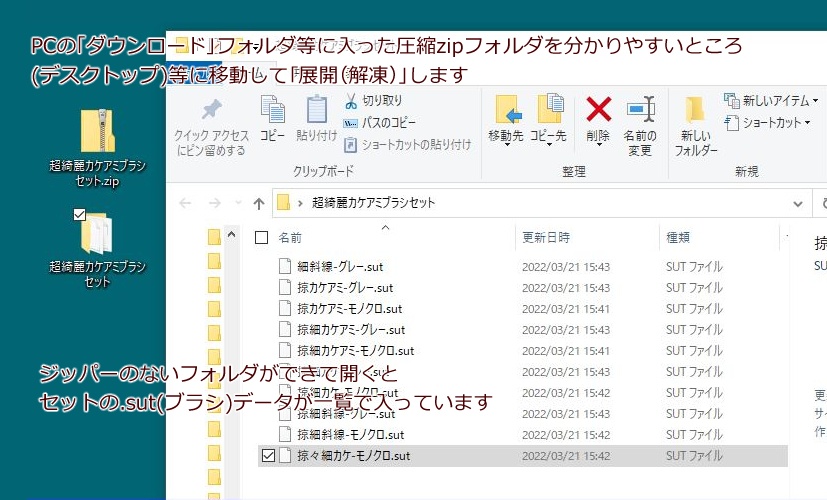Click the breadcrumb chevron before 超綺麗カケアミブラシセット
Screen dimensions: 827x500
[300, 203]
